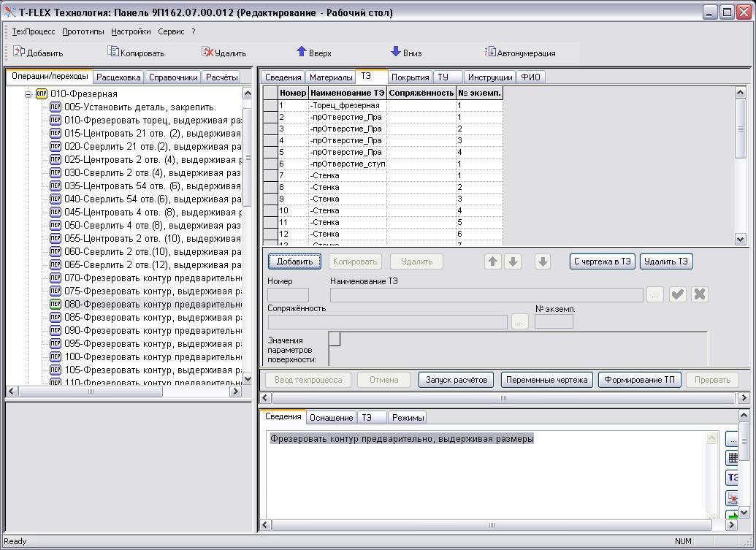Click the table grid icon beside the transition text

click(x=733, y=458)
